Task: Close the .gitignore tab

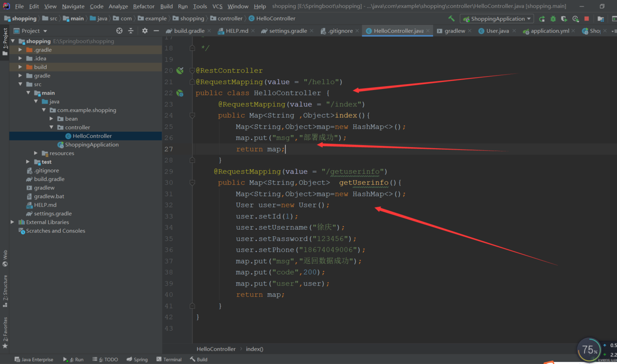Action: pos(357,31)
